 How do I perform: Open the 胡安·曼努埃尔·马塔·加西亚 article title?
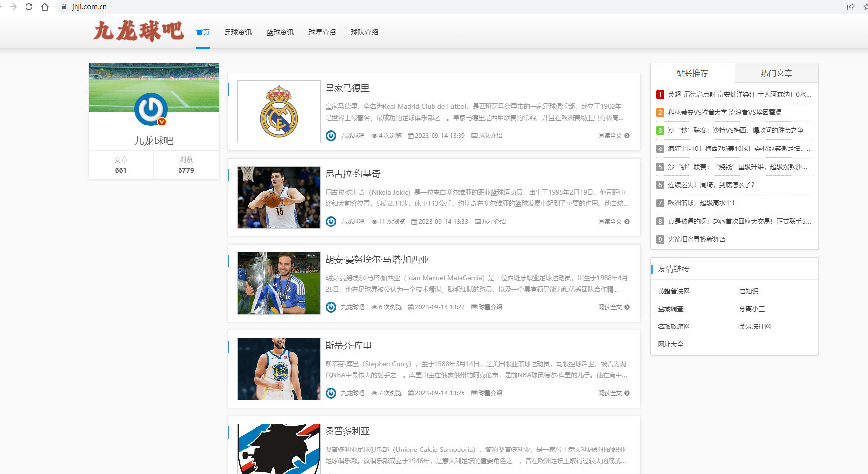point(377,260)
